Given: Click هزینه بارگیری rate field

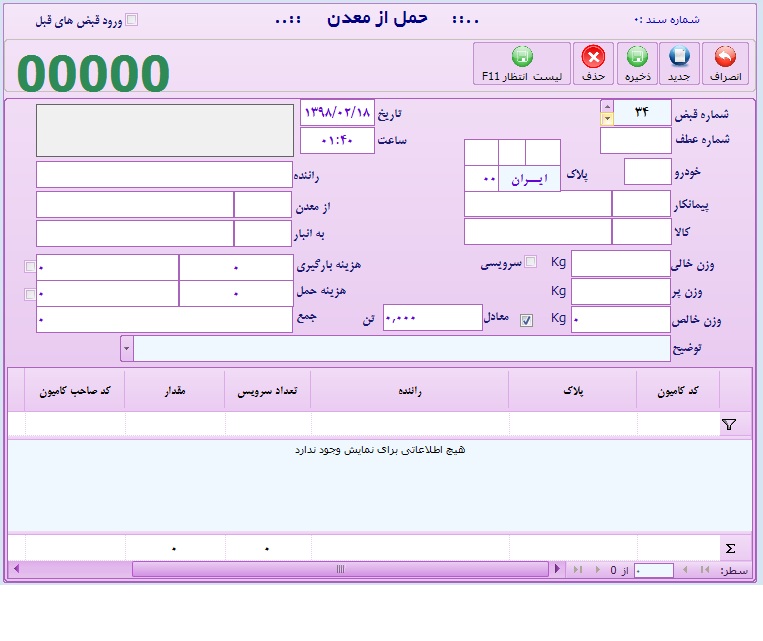Looking at the screenshot, I should coord(236,267).
